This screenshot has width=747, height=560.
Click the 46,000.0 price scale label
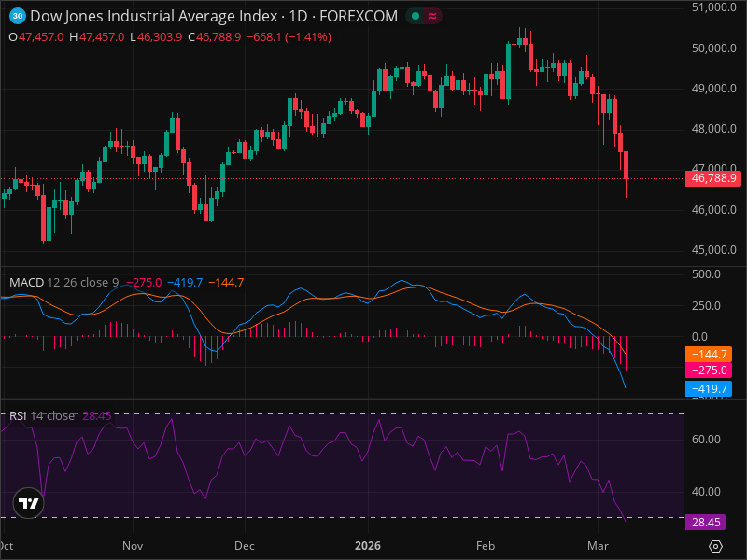click(713, 209)
